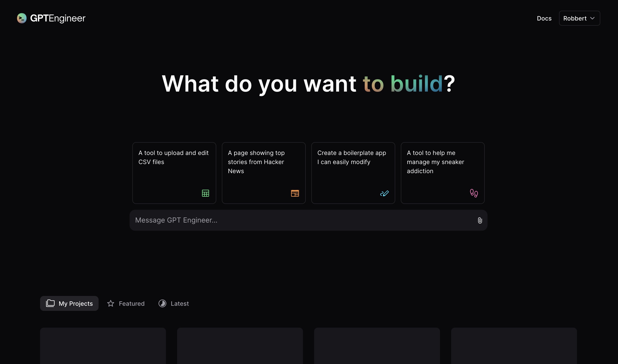
Task: Click the Featured star icon
Action: pyautogui.click(x=110, y=303)
